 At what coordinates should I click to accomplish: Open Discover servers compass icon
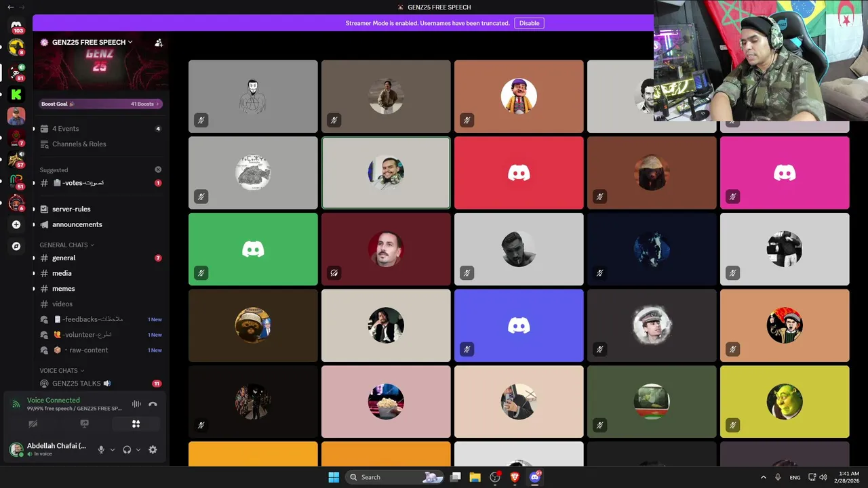16,246
